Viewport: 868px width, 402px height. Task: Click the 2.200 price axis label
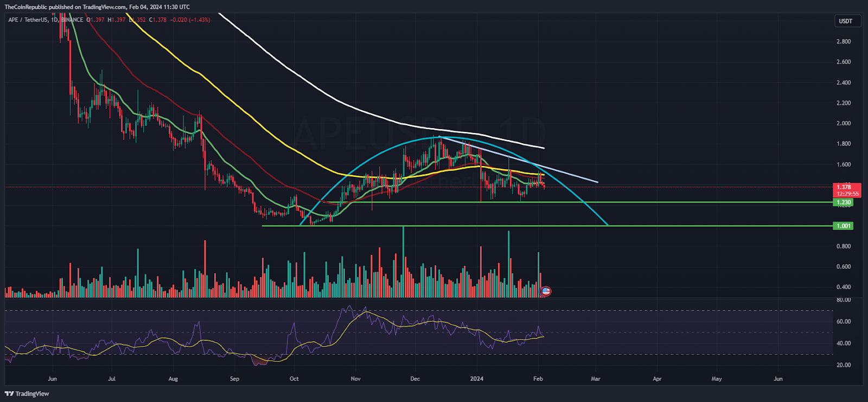(x=844, y=103)
